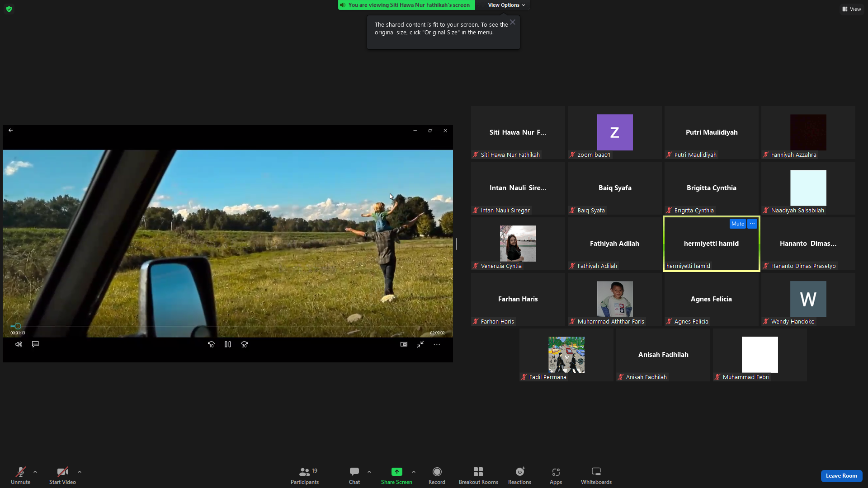Viewport: 868px width, 488px height.
Task: Open Breakout Rooms
Action: tap(478, 476)
